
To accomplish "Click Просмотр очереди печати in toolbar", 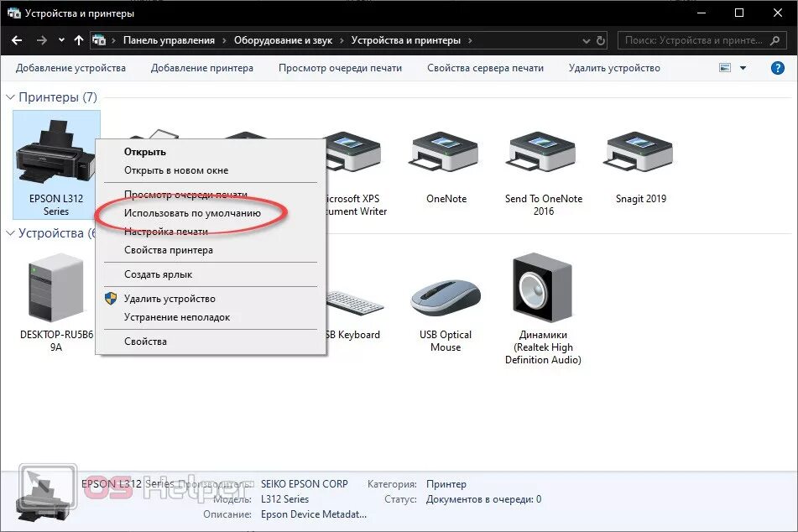I will tap(340, 68).
